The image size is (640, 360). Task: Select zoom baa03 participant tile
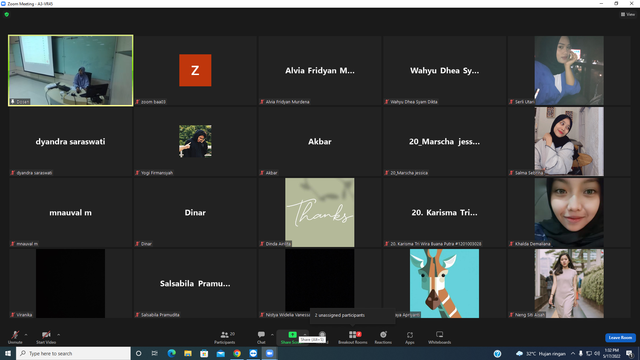(x=195, y=70)
